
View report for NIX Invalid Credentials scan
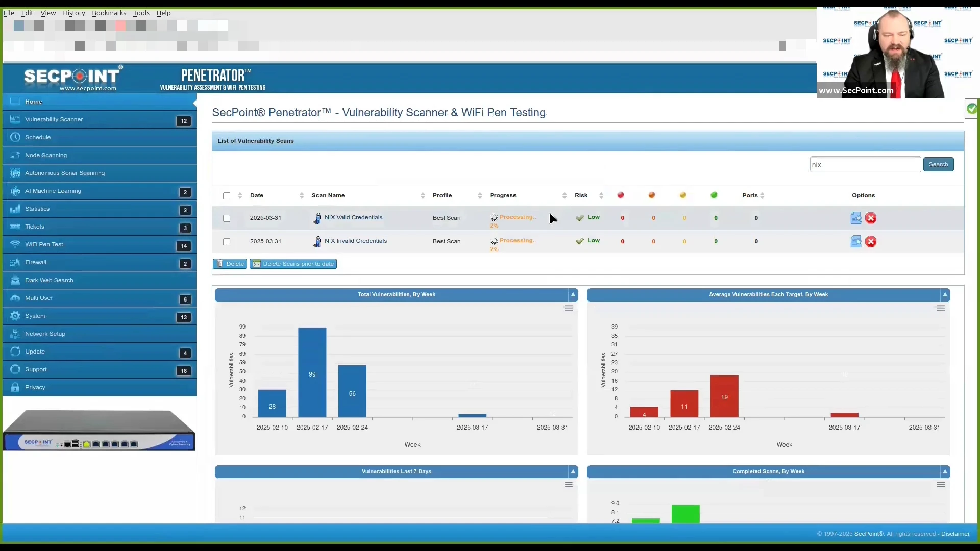click(856, 242)
